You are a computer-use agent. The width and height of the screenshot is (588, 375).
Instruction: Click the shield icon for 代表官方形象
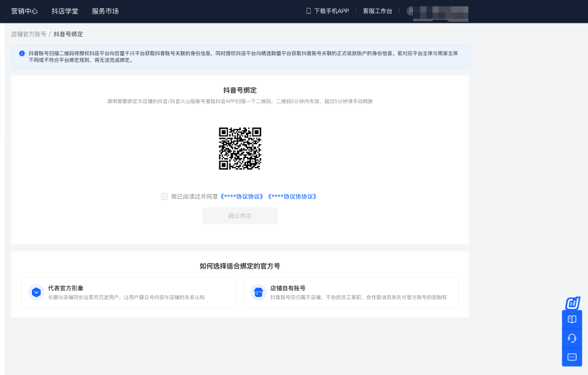37,293
